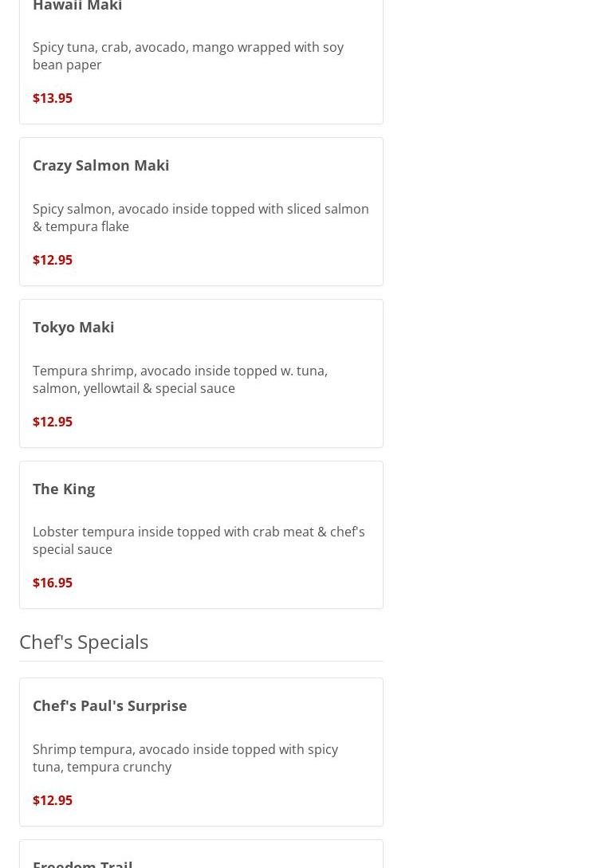Click the Chef's Paul's Surprise description

coord(185,758)
